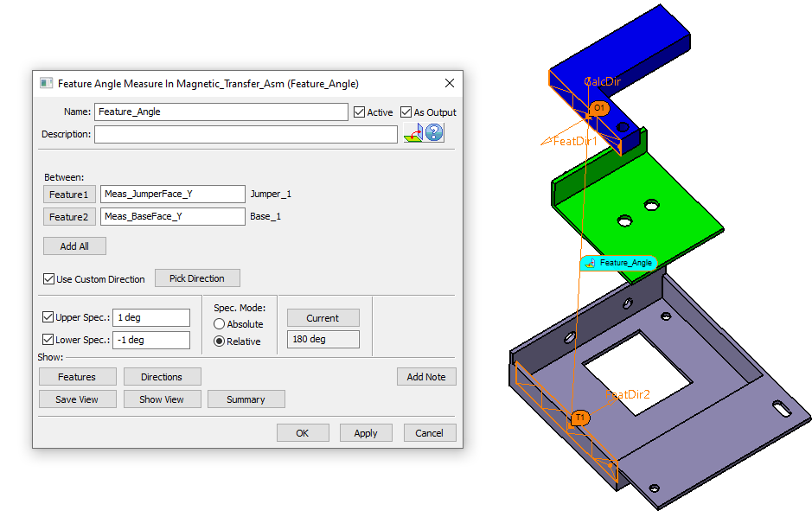The image size is (812, 517).
Task: Click the Feature_Angle cyan label in the 3D view
Action: click(619, 263)
